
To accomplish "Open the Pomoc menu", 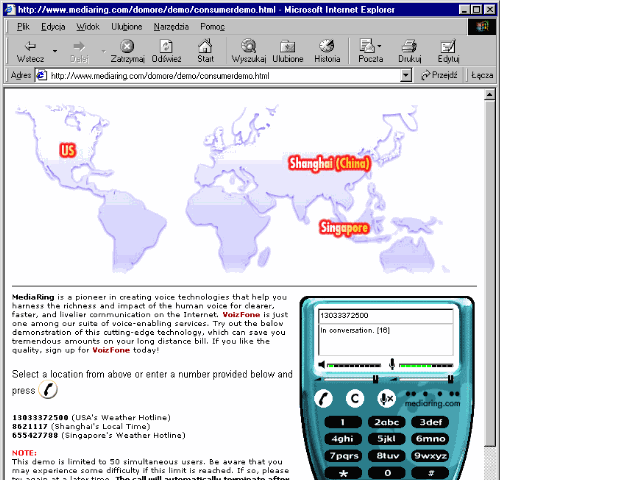I will (212, 27).
